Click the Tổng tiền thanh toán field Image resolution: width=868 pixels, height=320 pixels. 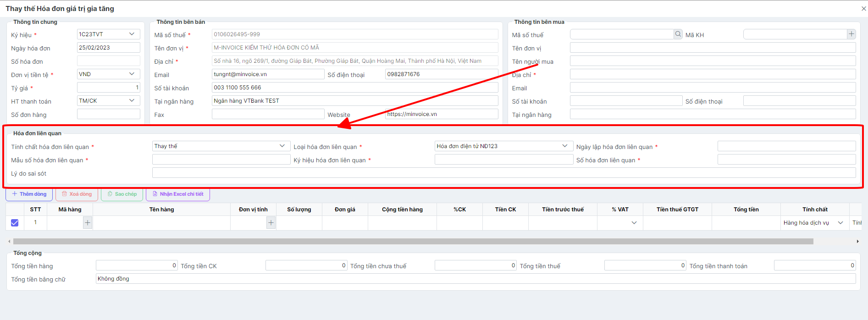tap(815, 265)
